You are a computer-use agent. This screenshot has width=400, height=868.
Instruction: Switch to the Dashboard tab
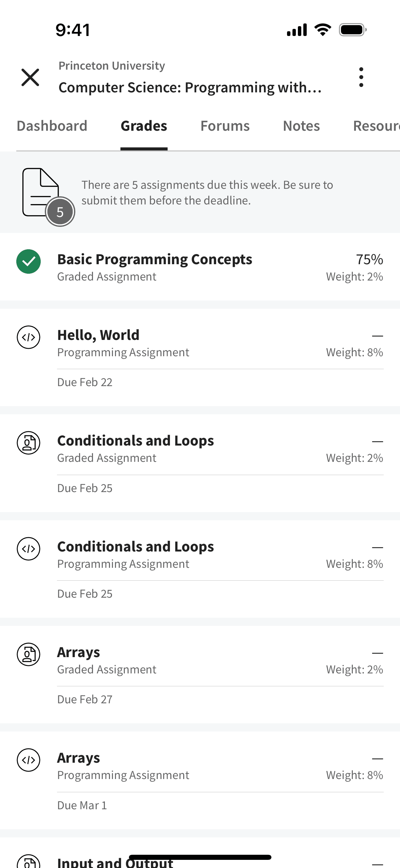click(52, 126)
